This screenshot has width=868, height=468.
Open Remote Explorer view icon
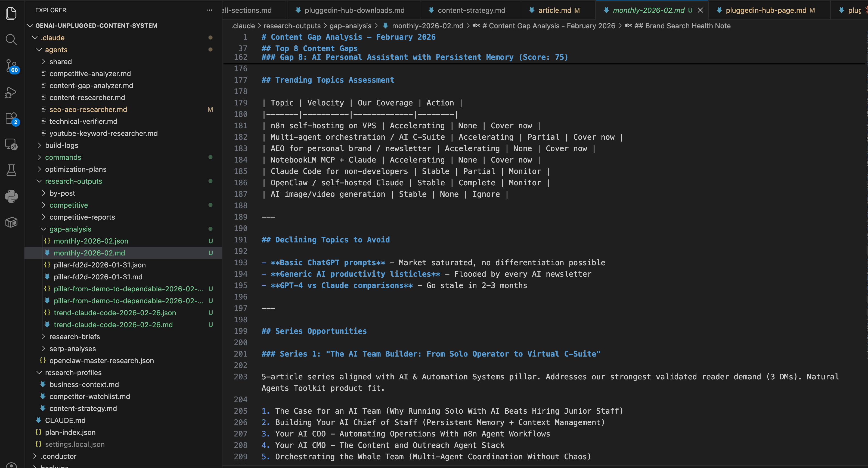pos(11,144)
